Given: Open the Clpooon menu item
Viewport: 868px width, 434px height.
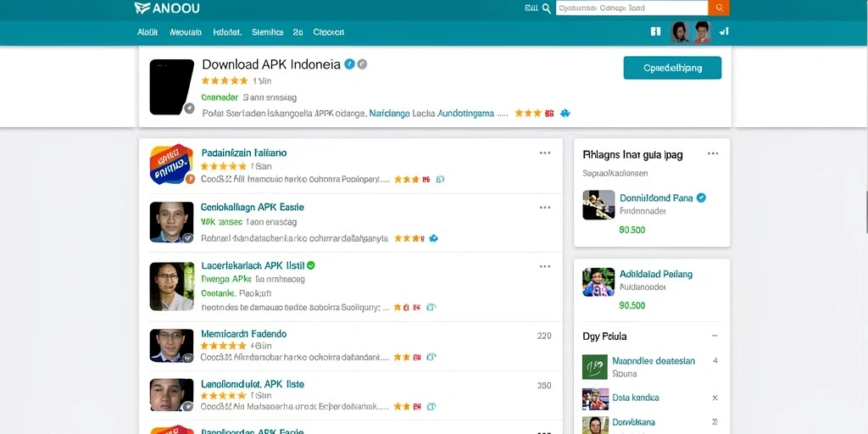Looking at the screenshot, I should 328,32.
